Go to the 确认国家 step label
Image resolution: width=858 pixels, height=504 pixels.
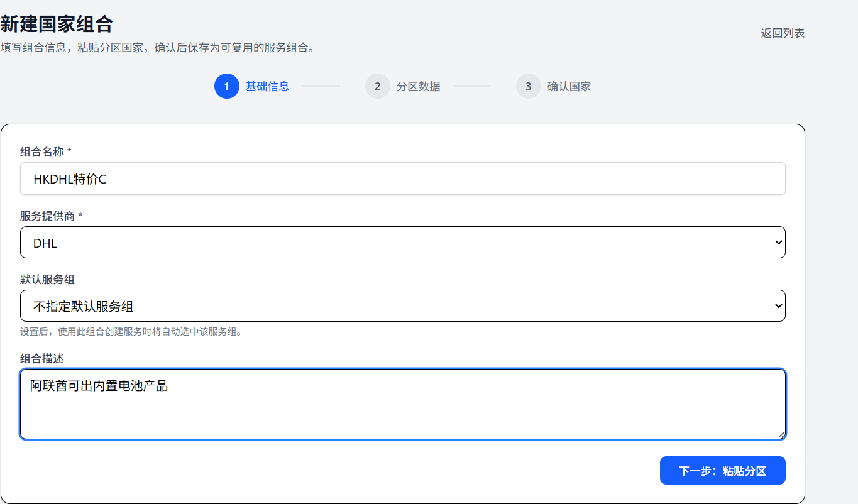[x=569, y=87]
